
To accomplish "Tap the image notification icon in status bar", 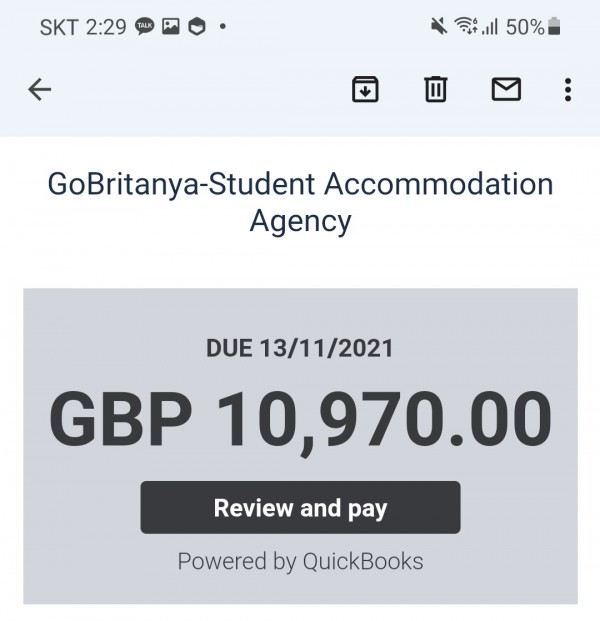I will tap(170, 27).
